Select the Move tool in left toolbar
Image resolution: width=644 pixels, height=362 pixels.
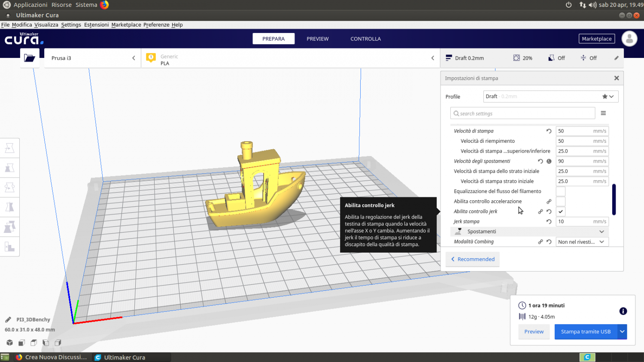[9, 148]
